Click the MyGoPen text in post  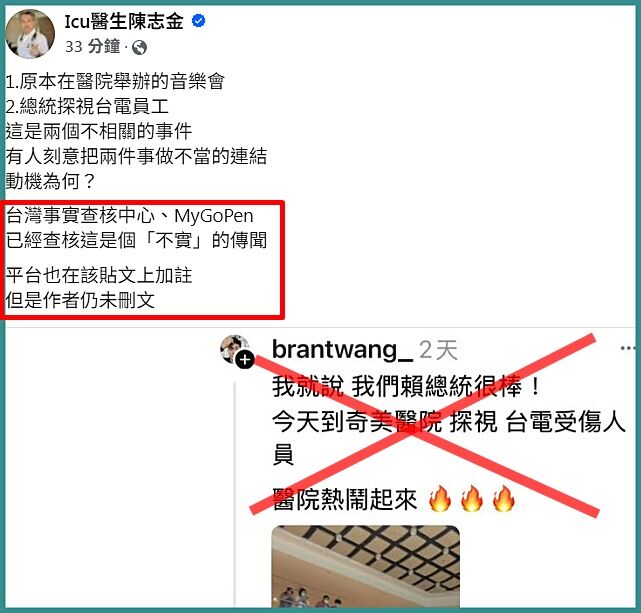pos(213,216)
